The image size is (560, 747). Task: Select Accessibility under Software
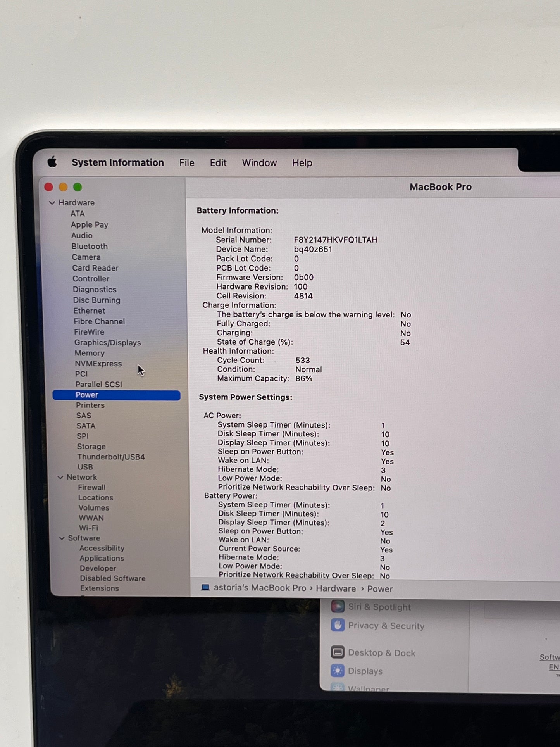pyautogui.click(x=102, y=548)
